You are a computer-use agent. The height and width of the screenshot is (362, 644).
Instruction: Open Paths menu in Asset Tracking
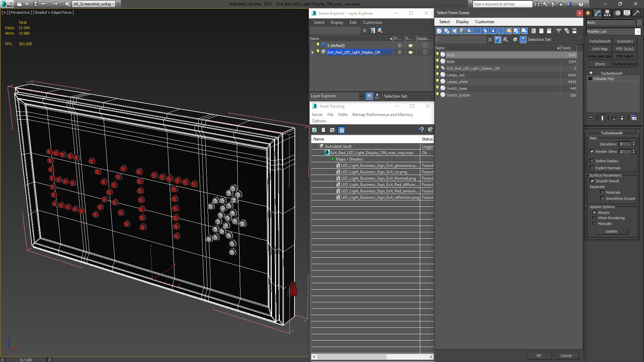(x=343, y=115)
